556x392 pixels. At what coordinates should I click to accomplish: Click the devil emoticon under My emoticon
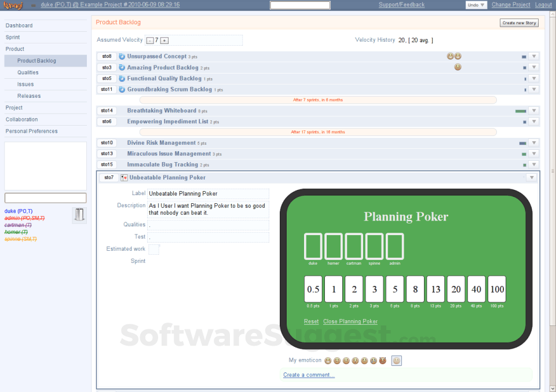382,361
